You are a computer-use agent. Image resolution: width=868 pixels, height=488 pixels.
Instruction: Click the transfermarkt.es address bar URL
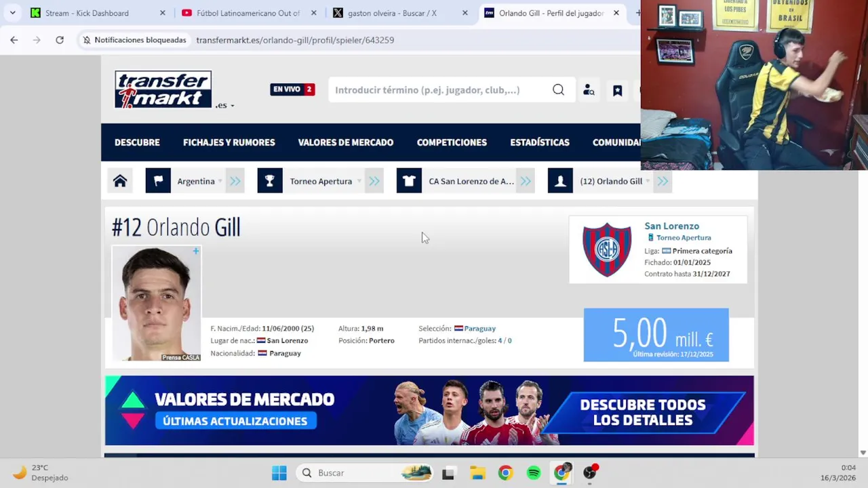pyautogui.click(x=295, y=40)
